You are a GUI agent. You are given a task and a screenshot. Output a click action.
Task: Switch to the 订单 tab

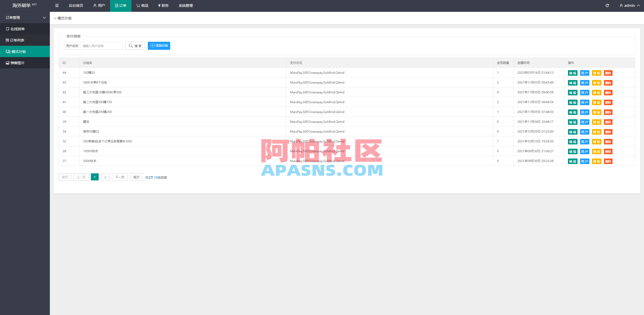tap(121, 6)
